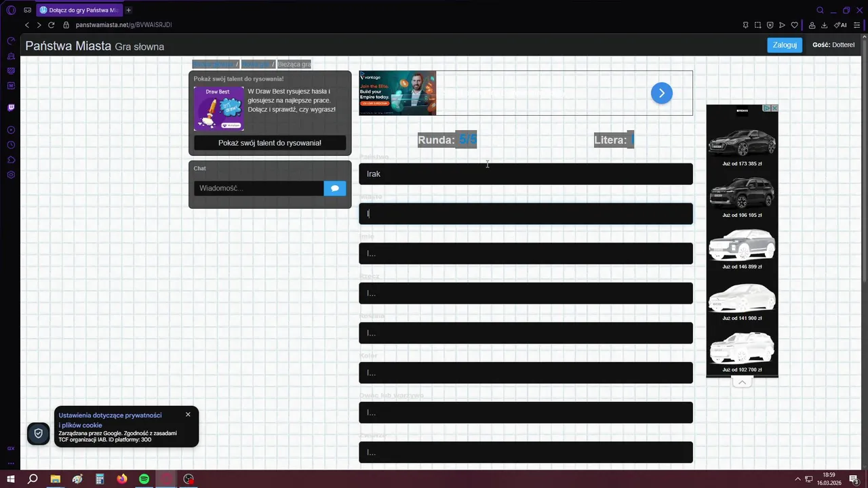This screenshot has width=868, height=488.
Task: Open Twitch in the sidebar
Action: (11, 107)
